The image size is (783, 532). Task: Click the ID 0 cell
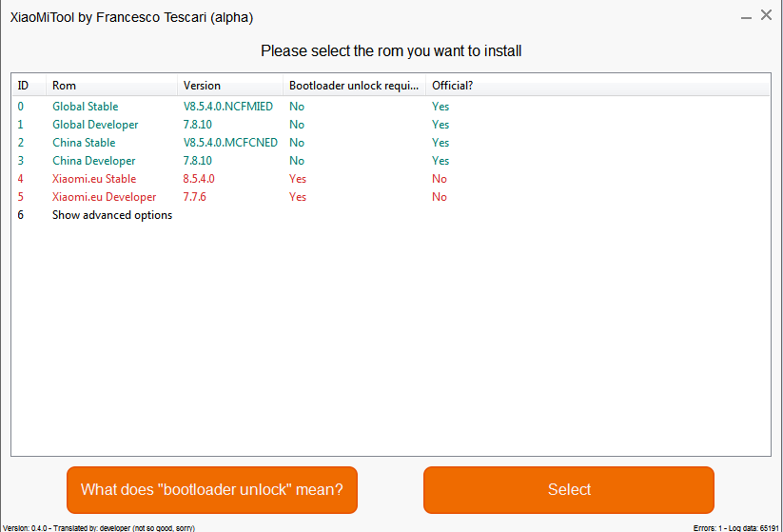pos(21,107)
